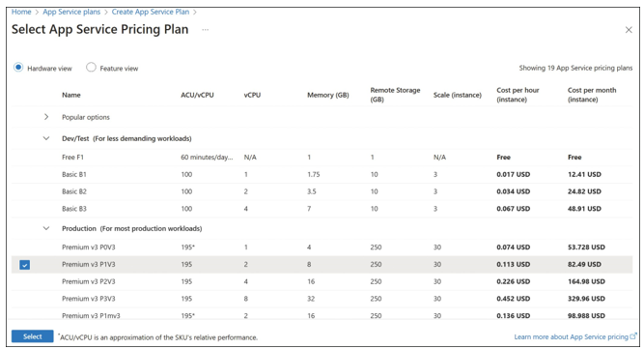The height and width of the screenshot is (349, 644).
Task: Switch to Feature view radio button
Action: coord(91,67)
